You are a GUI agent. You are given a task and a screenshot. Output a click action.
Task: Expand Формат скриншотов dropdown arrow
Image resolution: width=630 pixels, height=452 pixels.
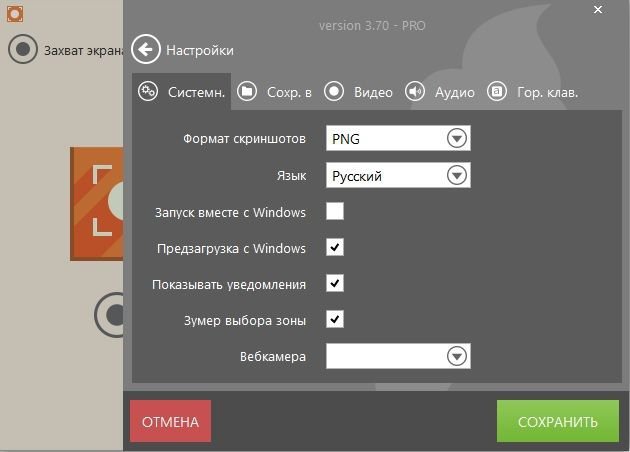(457, 139)
